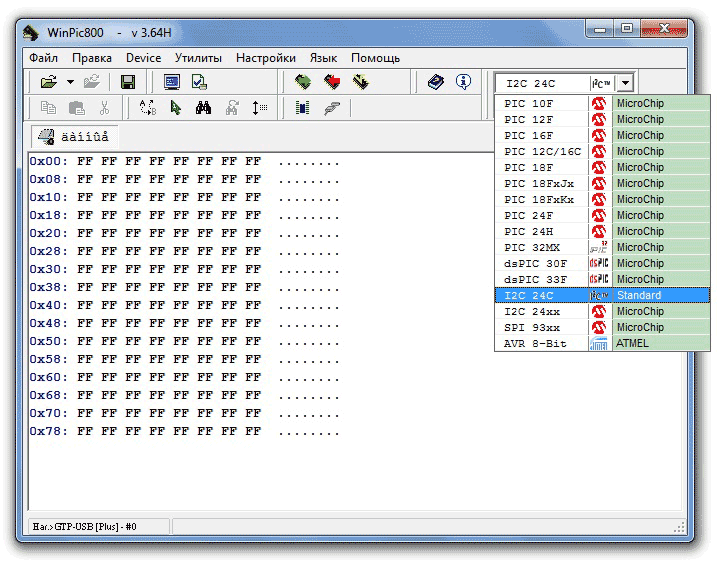The height and width of the screenshot is (563, 717).
Task: Save file with the floppy disk icon
Action: click(x=128, y=82)
